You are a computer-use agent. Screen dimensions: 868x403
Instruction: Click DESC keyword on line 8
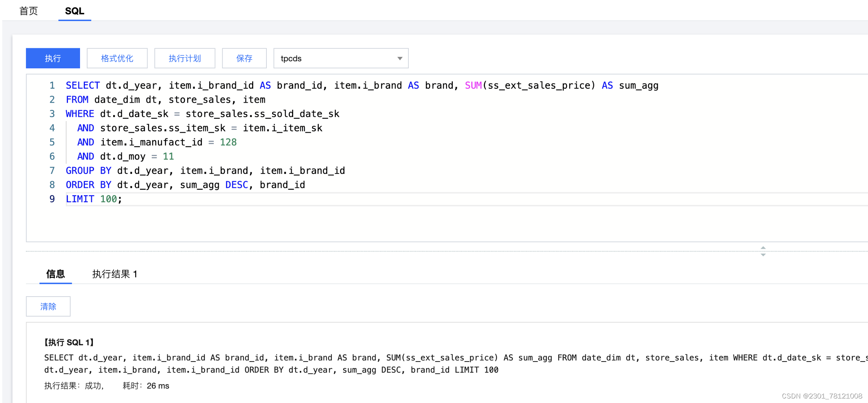237,185
